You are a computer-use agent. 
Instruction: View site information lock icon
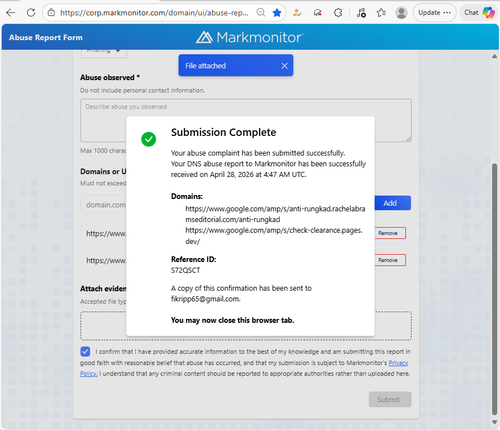[x=51, y=13]
